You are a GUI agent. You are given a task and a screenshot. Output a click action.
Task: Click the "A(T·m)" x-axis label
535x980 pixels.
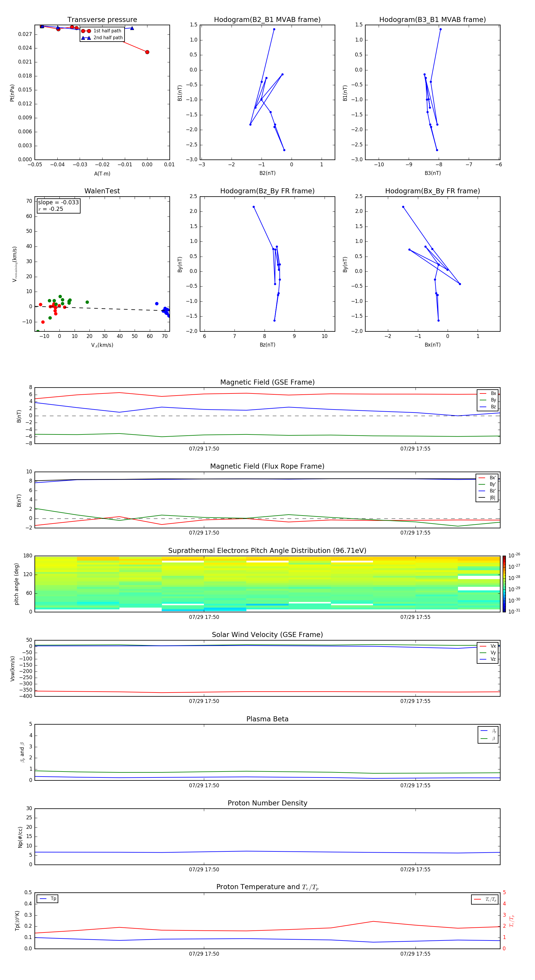(x=102, y=174)
